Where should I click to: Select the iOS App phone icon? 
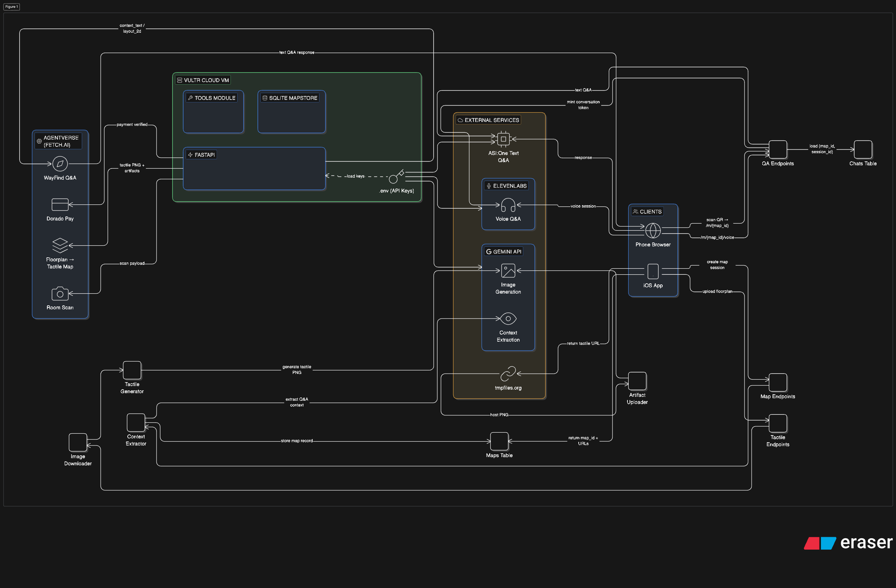coord(653,271)
